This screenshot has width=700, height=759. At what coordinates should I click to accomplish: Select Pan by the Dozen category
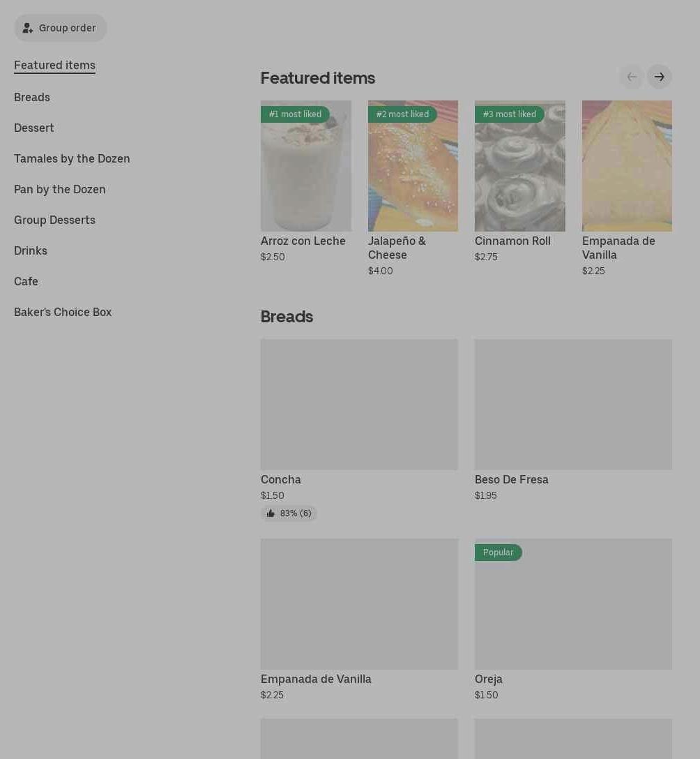60,189
